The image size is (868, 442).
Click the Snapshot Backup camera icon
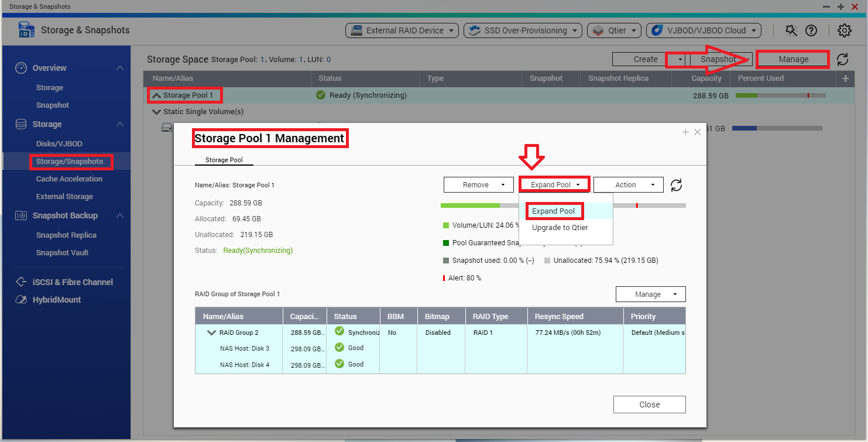tap(21, 215)
